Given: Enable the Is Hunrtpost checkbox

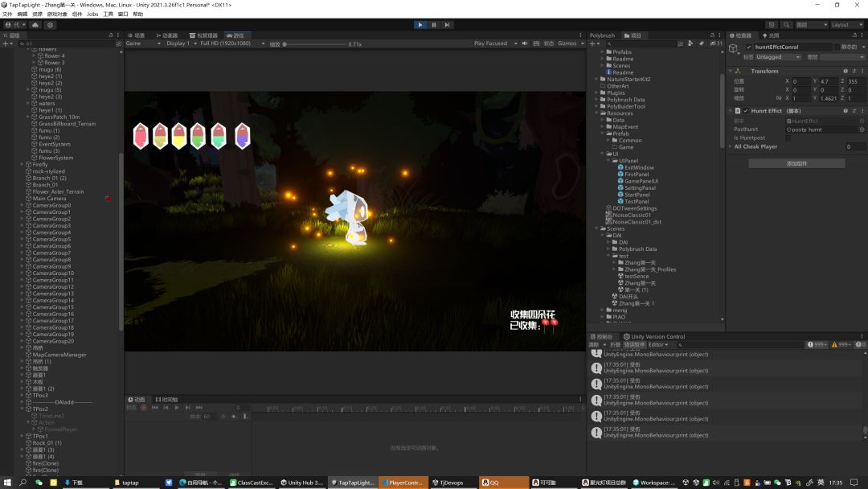Looking at the screenshot, I should pyautogui.click(x=788, y=138).
